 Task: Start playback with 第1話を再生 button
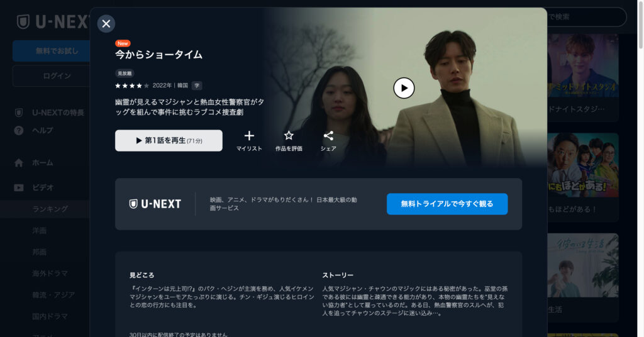coord(169,140)
